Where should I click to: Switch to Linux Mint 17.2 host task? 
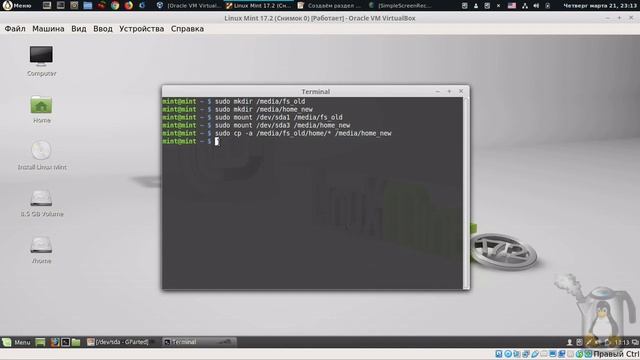click(258, 6)
